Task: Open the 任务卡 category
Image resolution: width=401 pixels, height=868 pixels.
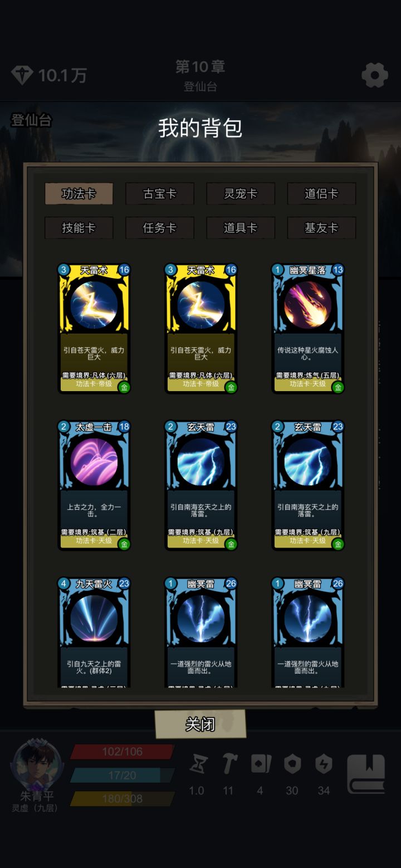Action: click(x=160, y=228)
